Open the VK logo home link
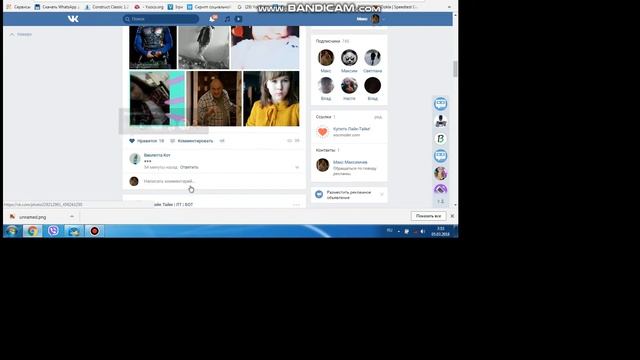 click(73, 19)
